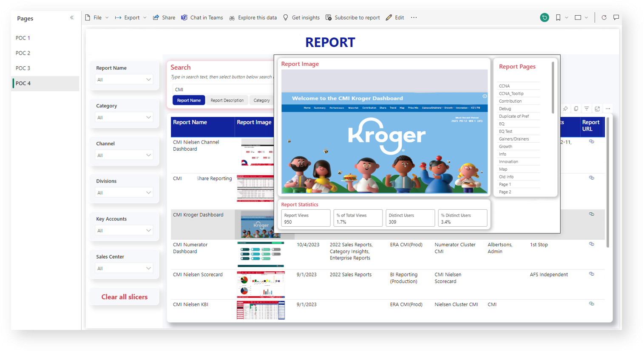Select the Report Name search button

click(x=189, y=100)
